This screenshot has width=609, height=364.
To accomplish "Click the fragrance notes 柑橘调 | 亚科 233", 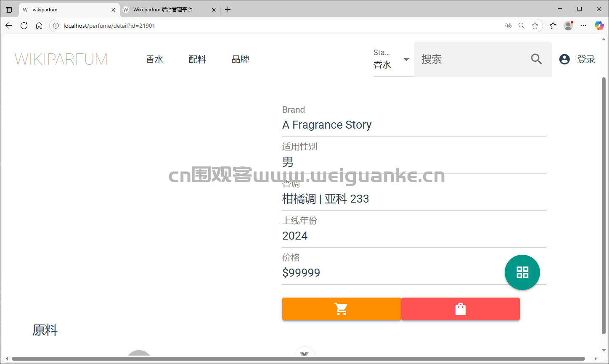I will point(326,199).
